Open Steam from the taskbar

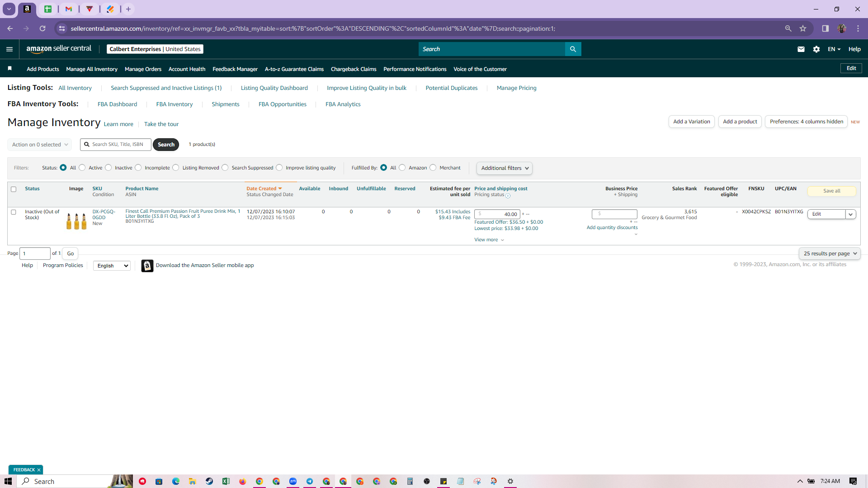pyautogui.click(x=209, y=481)
